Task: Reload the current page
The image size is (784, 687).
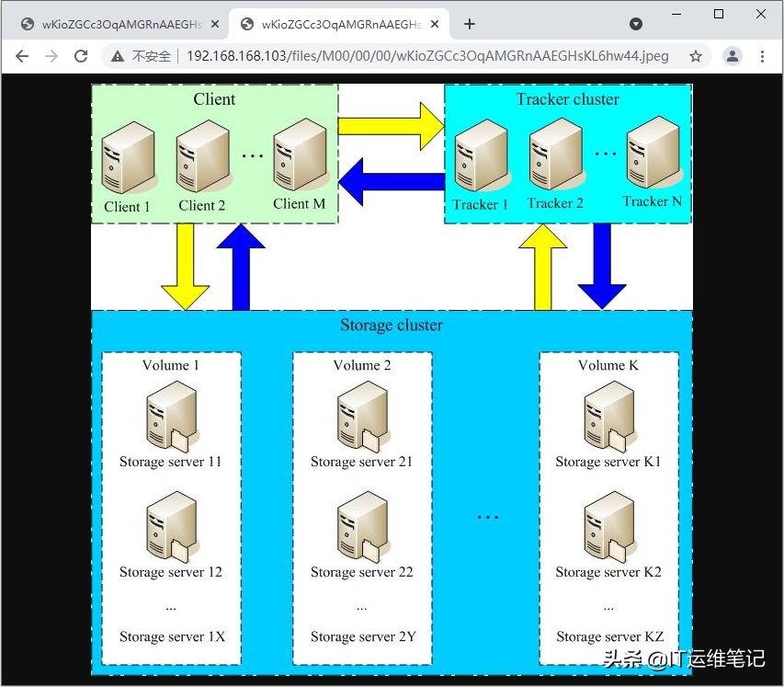Action: pos(81,56)
